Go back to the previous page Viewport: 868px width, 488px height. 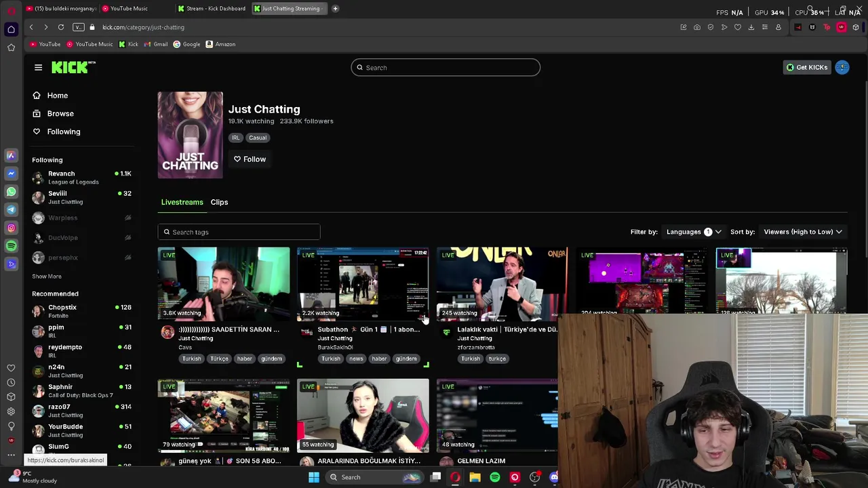31,27
